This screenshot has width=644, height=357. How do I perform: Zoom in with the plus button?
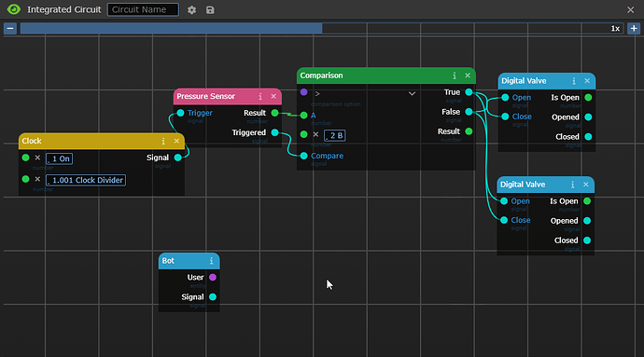634,28
